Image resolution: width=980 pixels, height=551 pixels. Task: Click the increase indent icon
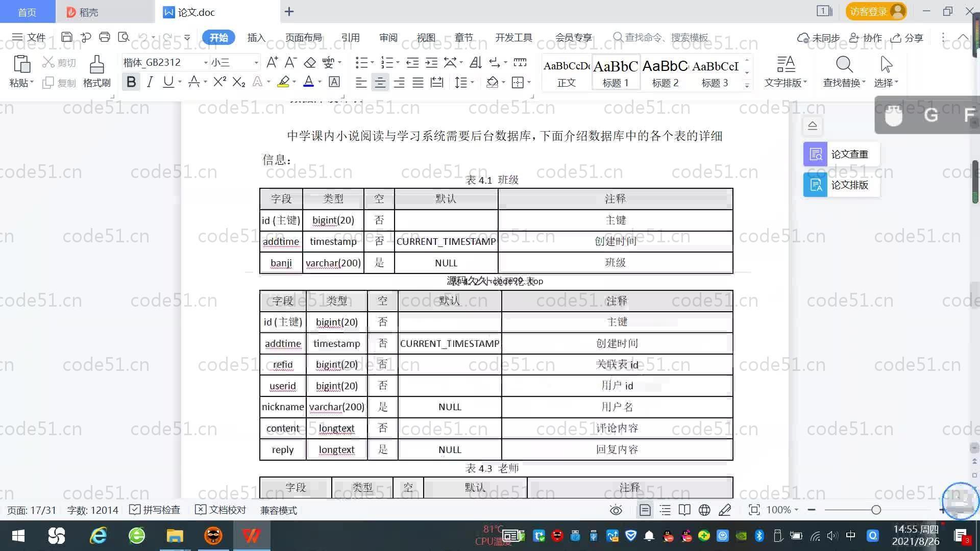tap(431, 62)
